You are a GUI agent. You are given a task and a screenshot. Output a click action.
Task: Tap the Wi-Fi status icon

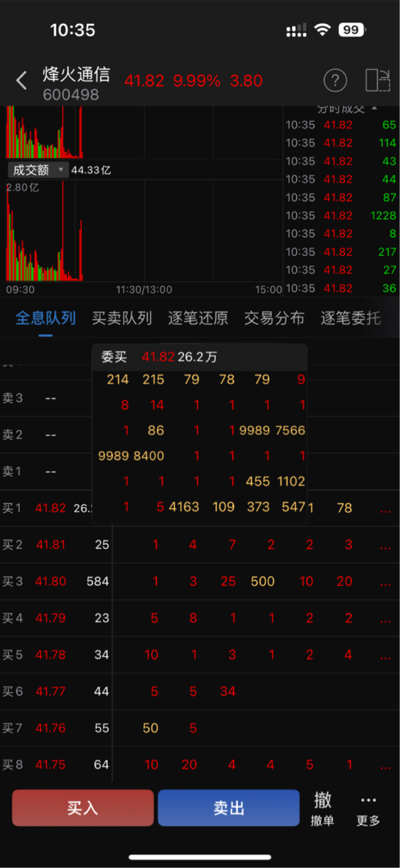323,30
